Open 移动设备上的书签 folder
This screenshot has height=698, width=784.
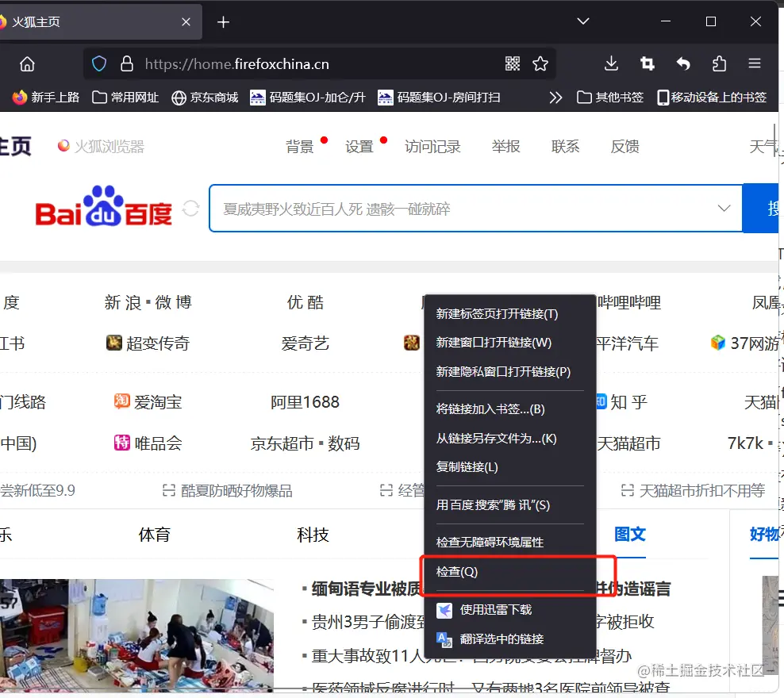tap(712, 98)
